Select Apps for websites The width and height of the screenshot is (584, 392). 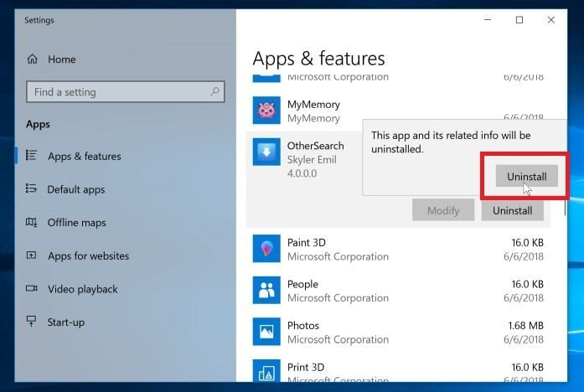(x=88, y=255)
